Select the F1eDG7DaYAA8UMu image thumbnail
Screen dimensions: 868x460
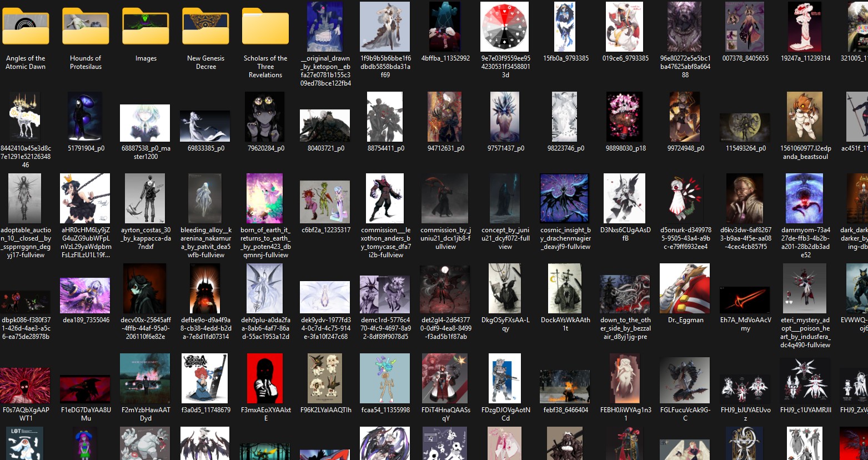(x=86, y=389)
